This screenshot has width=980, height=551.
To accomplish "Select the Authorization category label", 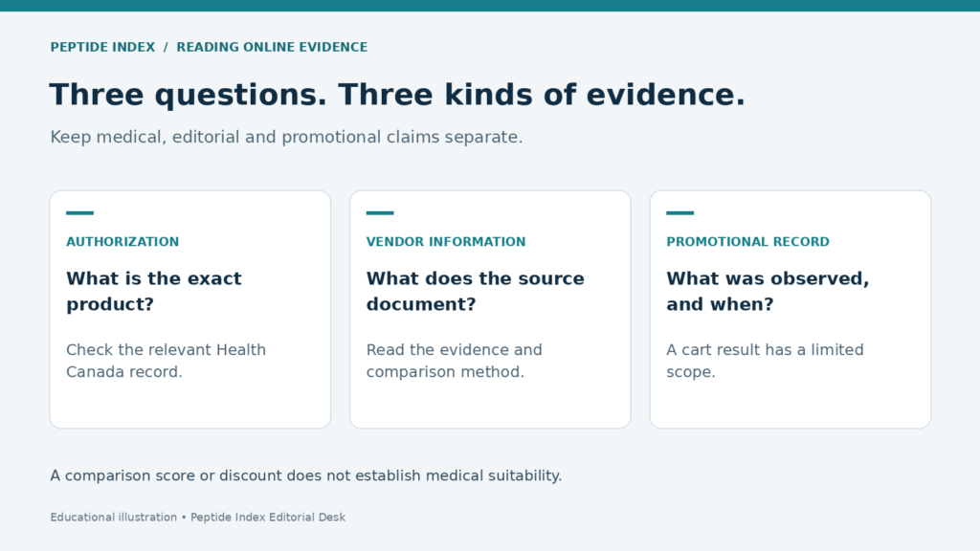I will 122,242.
